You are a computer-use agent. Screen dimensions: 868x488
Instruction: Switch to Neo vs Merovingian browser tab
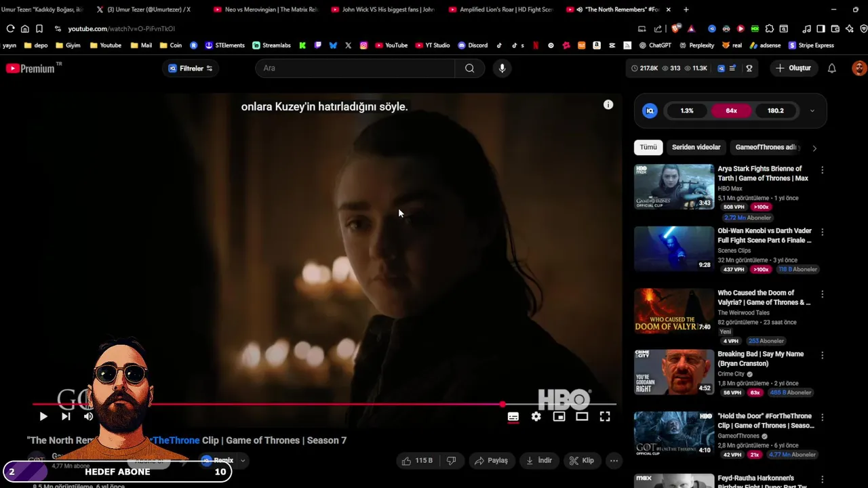[x=266, y=9]
